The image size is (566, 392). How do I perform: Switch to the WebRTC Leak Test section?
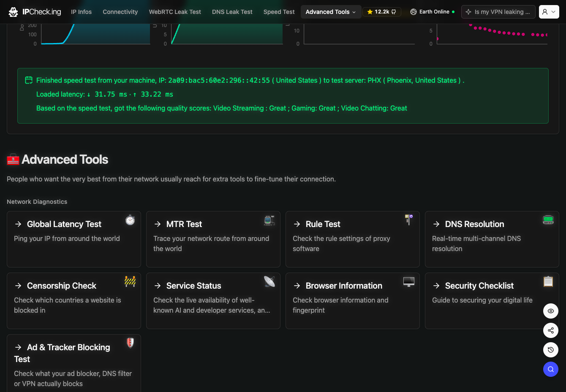(175, 12)
